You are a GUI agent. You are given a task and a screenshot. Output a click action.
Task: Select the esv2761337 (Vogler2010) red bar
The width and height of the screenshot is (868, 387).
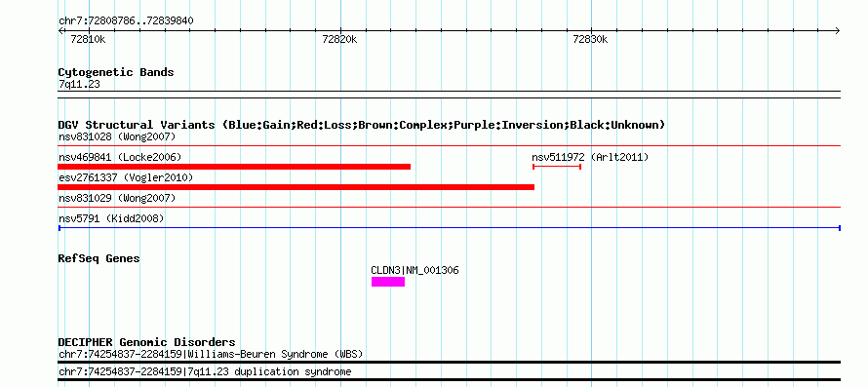pyautogui.click(x=296, y=187)
